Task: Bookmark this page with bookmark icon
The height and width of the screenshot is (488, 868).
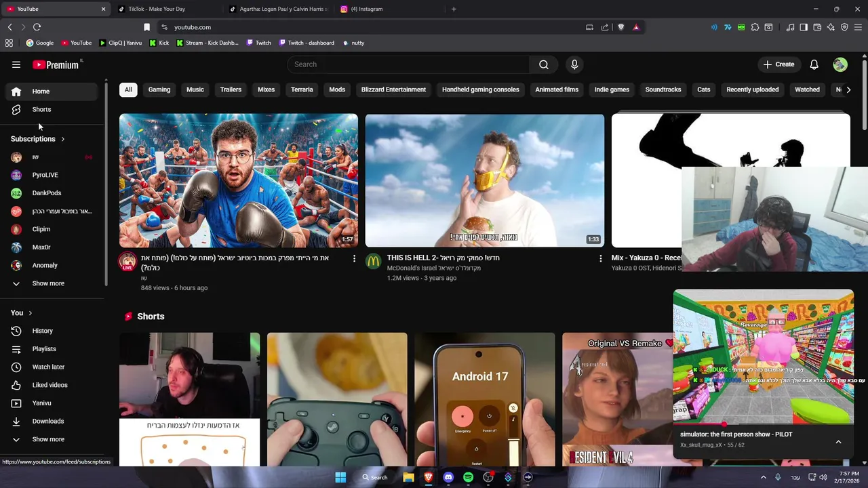Action: pos(146,27)
